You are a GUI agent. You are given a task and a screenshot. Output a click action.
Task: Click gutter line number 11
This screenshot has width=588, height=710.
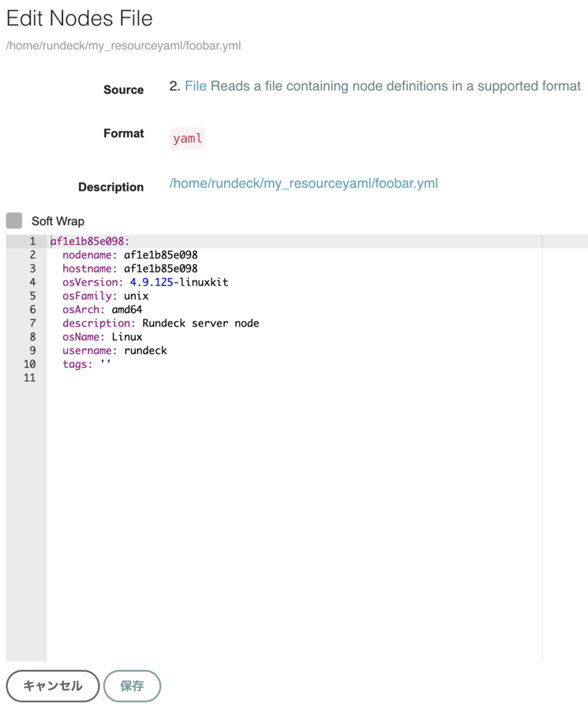click(x=29, y=378)
